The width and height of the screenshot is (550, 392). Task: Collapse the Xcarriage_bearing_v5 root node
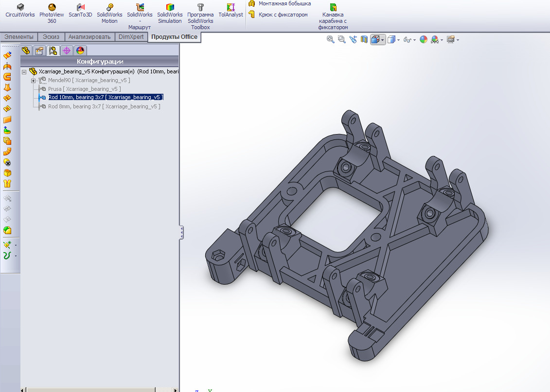tap(24, 72)
